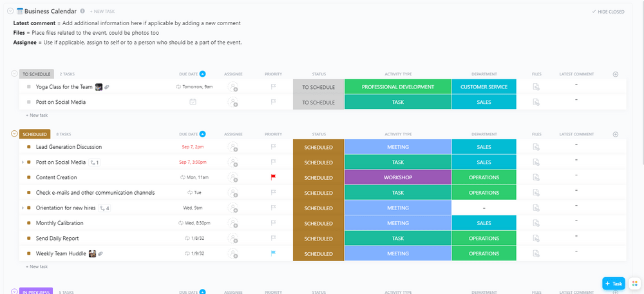
Task: Assign someone to Lead Generation Discussion
Action: (x=233, y=147)
